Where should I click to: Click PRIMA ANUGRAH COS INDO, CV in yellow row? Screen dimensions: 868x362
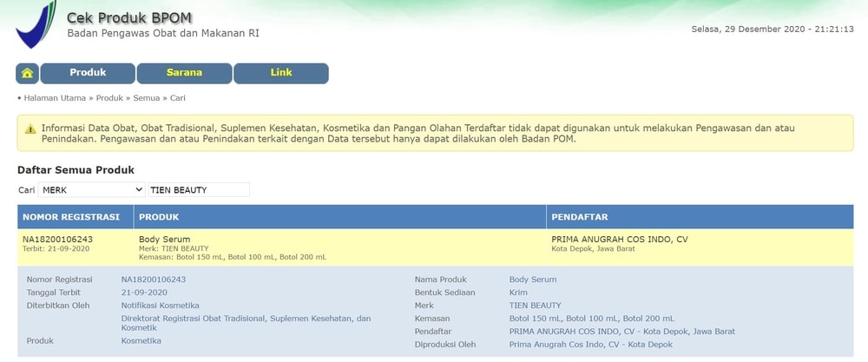tap(620, 240)
